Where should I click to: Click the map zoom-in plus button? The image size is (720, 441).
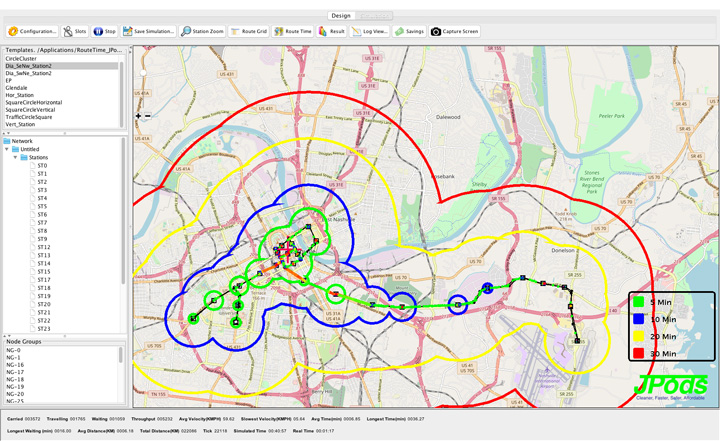[139, 116]
